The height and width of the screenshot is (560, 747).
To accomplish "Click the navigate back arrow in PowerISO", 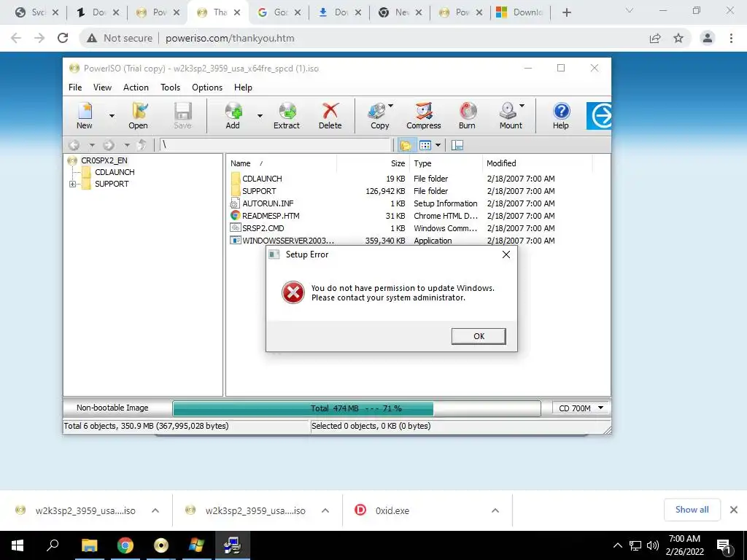I will (x=74, y=145).
